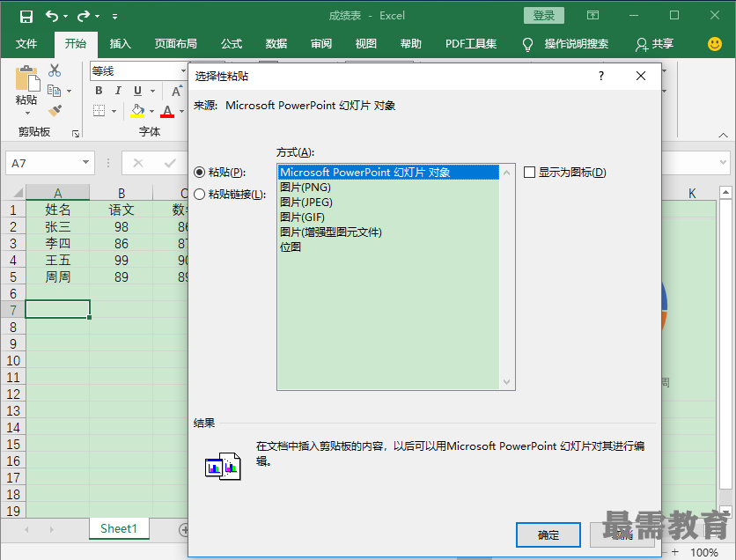Click the Share person icon

tap(641, 45)
